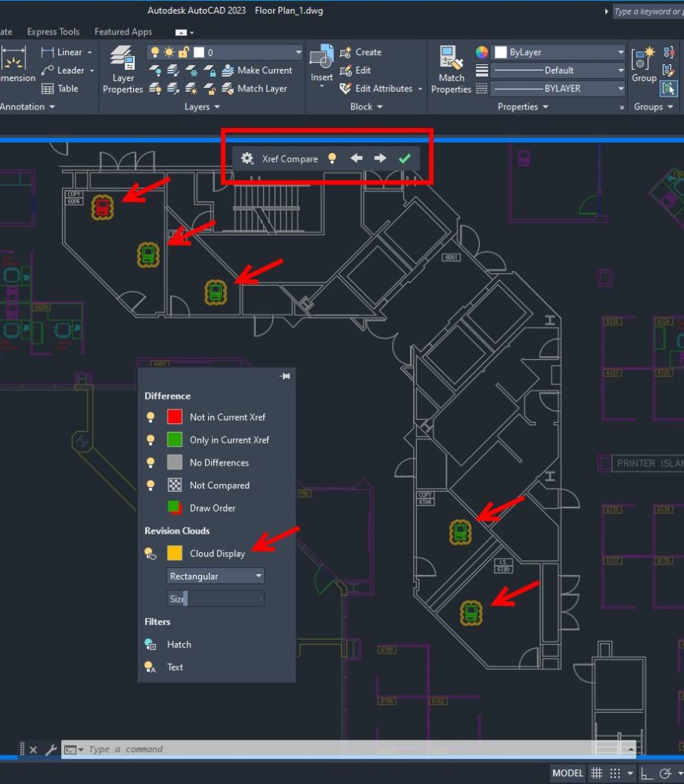
Task: Toggle Hatch filter
Action: point(151,645)
